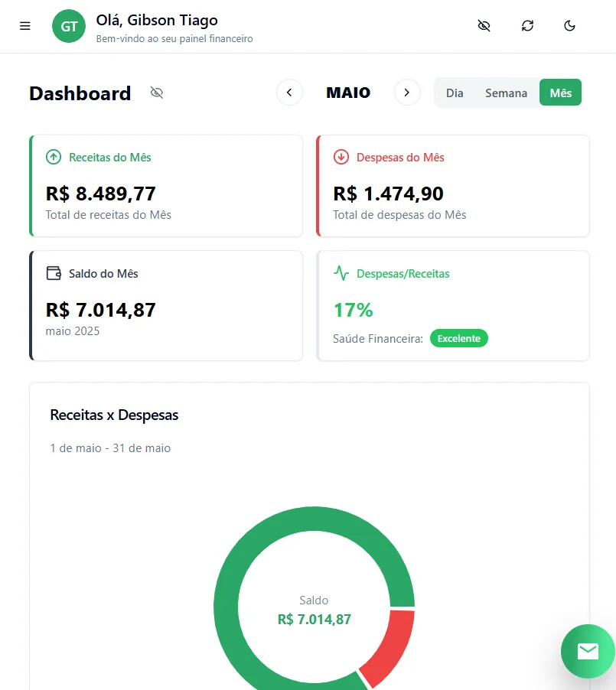Hide values with the header eye icon

484,26
